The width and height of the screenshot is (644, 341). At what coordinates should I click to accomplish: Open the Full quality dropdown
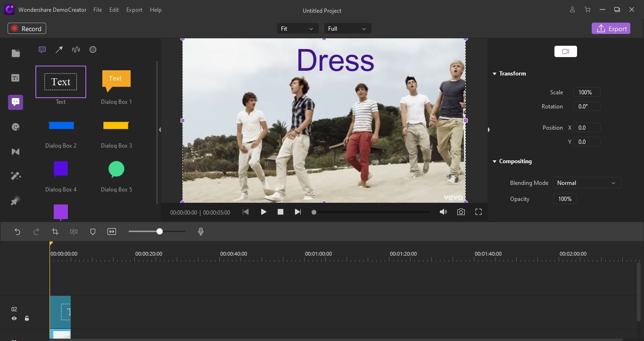(x=347, y=29)
